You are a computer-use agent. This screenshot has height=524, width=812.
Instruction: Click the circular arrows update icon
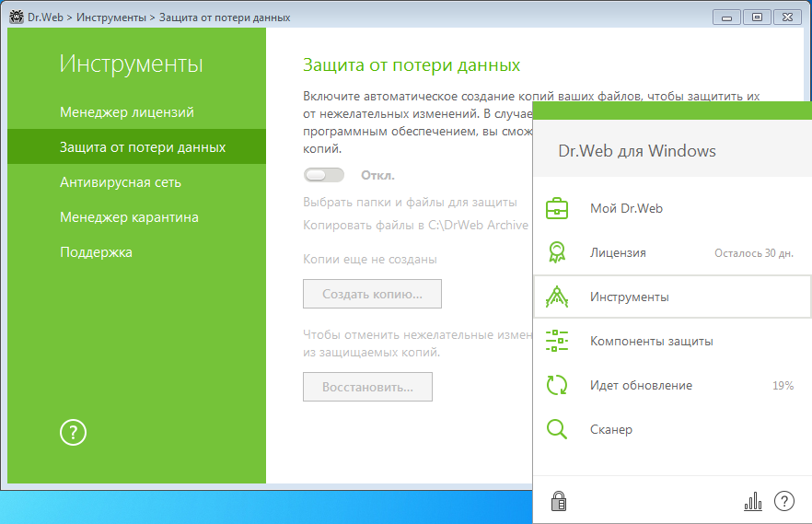point(557,385)
